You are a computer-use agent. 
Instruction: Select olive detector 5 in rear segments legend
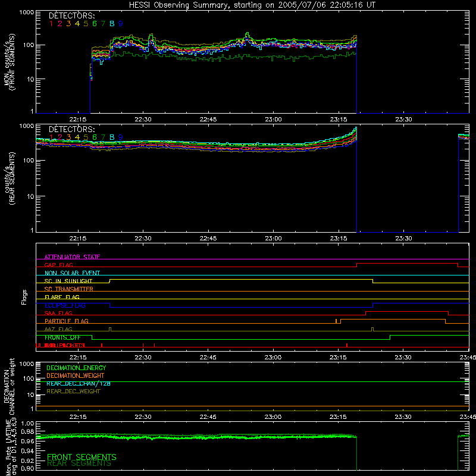[x=86, y=137]
